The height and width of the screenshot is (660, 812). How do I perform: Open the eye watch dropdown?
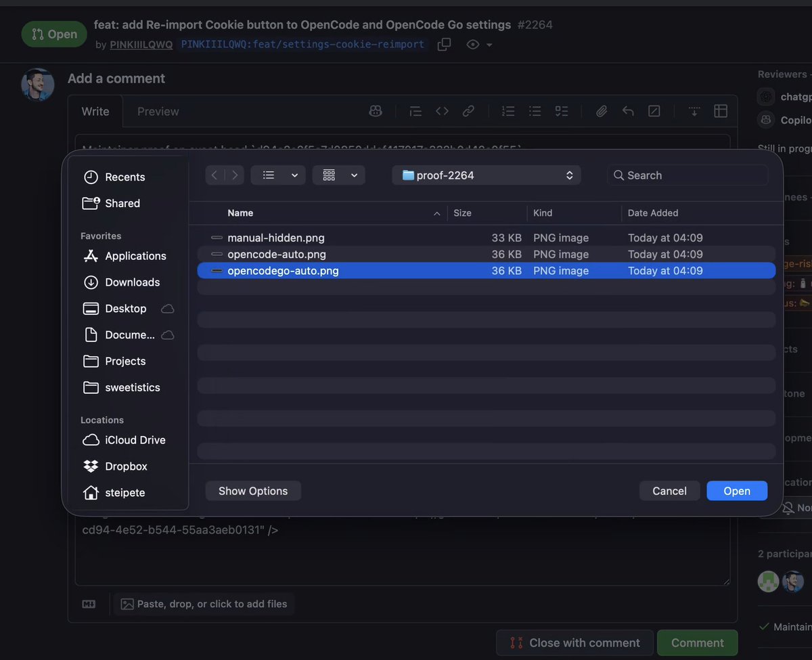pyautogui.click(x=479, y=45)
